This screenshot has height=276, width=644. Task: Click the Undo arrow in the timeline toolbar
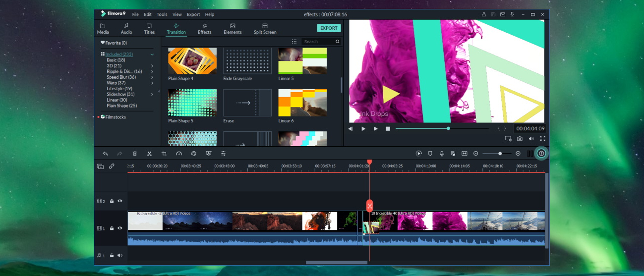pyautogui.click(x=105, y=154)
